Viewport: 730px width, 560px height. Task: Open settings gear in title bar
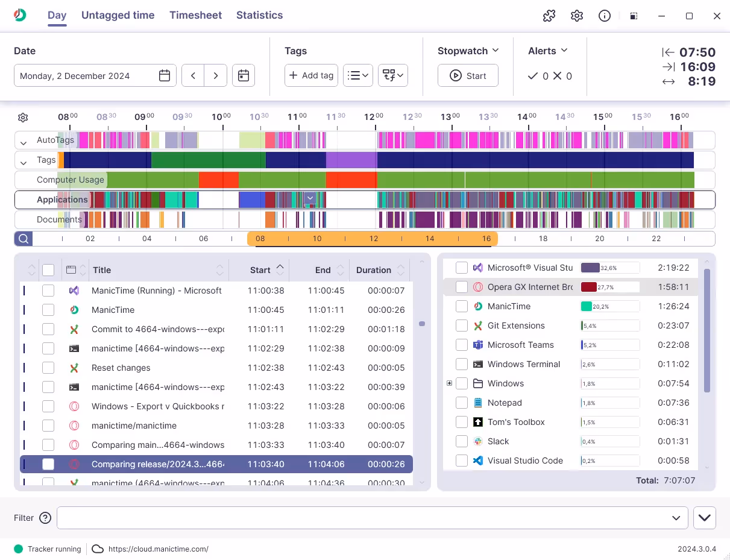coord(577,16)
